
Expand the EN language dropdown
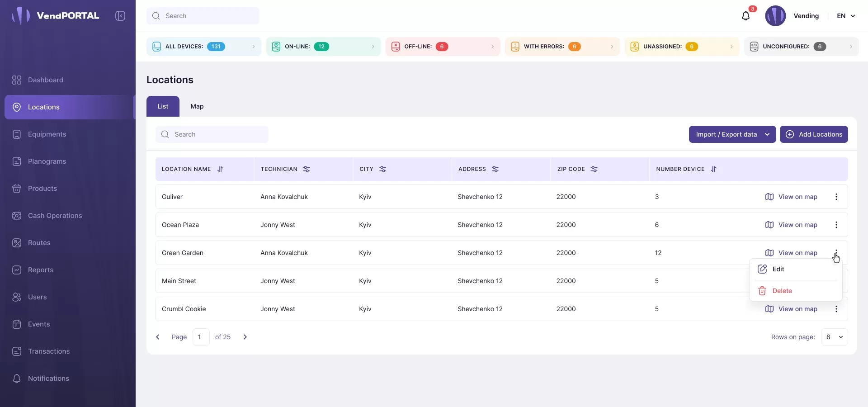pos(846,16)
